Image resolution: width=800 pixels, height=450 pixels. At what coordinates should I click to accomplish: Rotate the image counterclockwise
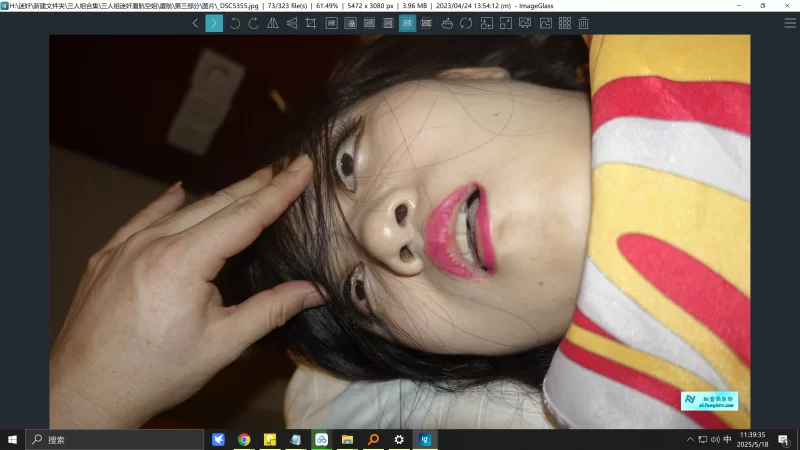click(235, 23)
